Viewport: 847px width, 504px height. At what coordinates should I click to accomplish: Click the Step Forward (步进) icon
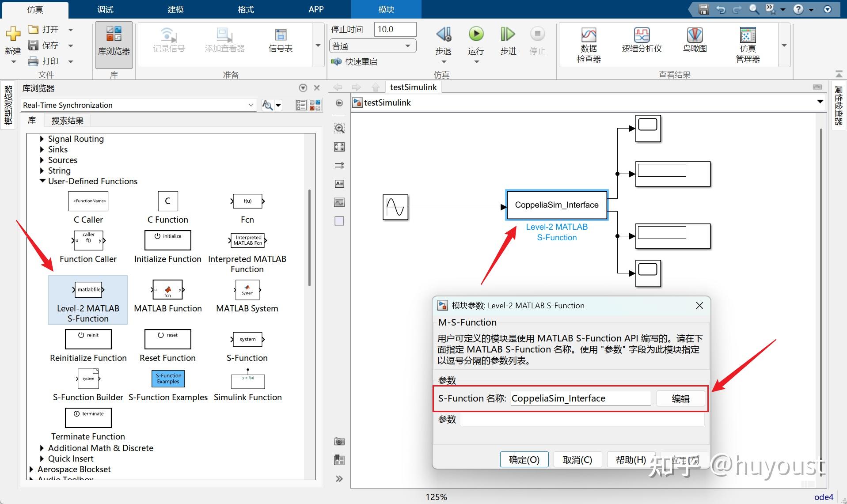click(x=508, y=34)
